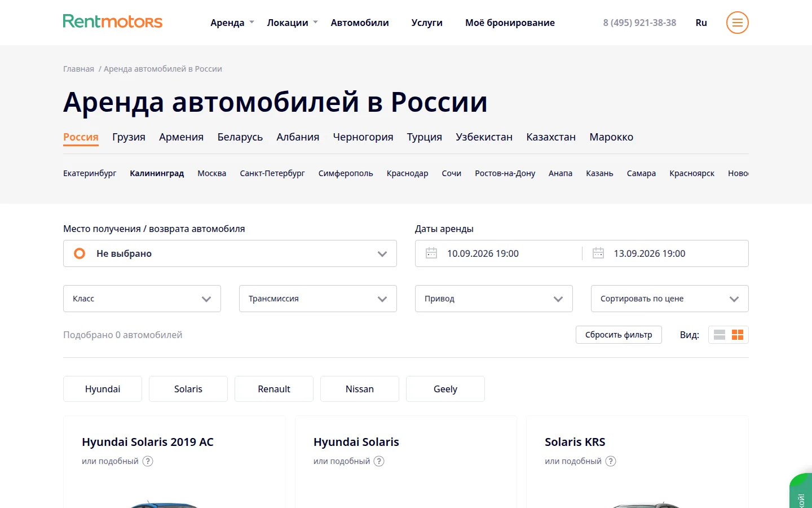The image size is (812, 508).
Task: Choose the Калининград city link
Action: [157, 173]
